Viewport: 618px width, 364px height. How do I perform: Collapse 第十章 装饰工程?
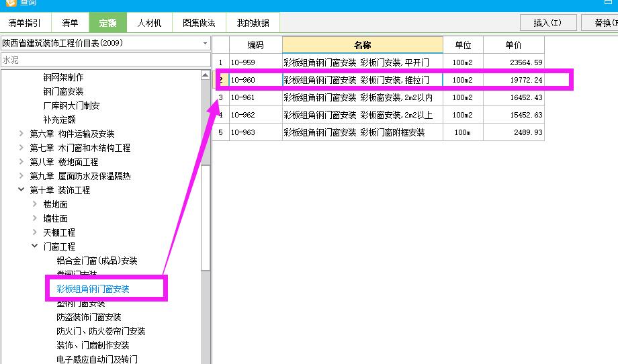click(x=21, y=189)
